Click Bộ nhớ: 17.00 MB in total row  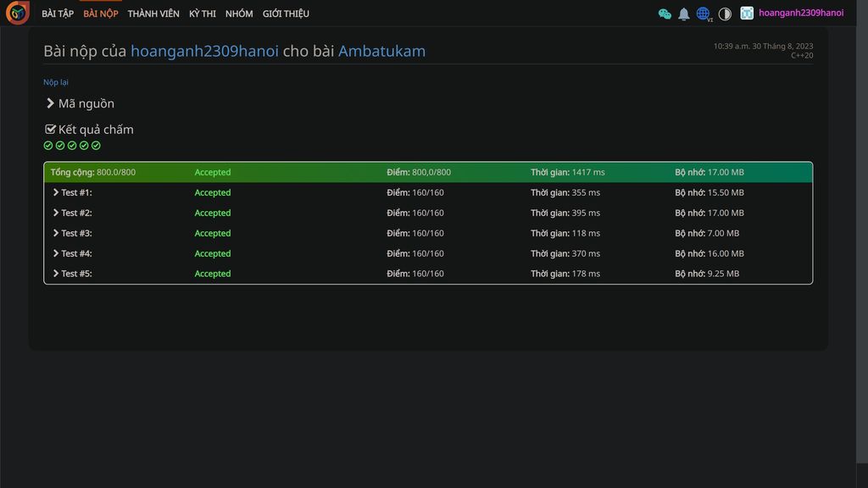709,172
